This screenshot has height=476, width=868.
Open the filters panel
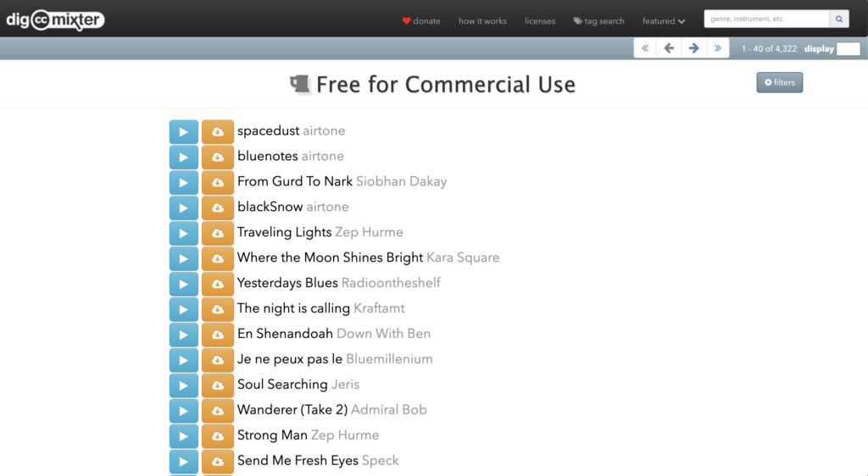[x=779, y=82]
